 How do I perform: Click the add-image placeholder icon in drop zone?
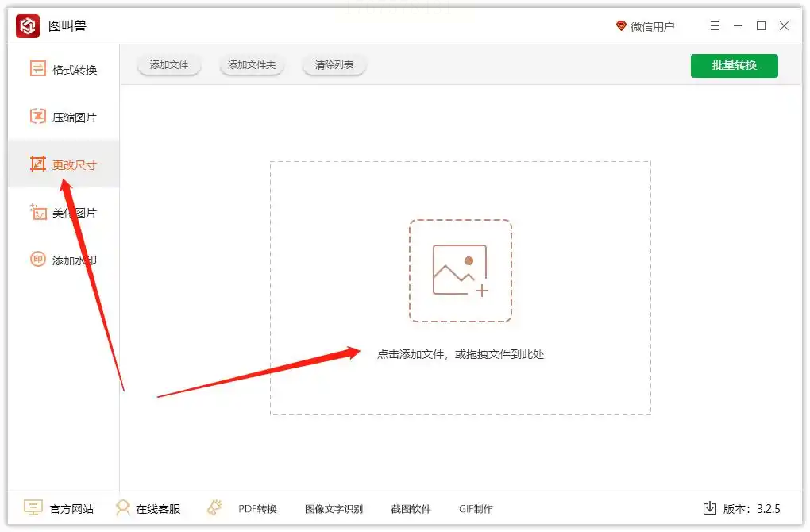click(461, 271)
